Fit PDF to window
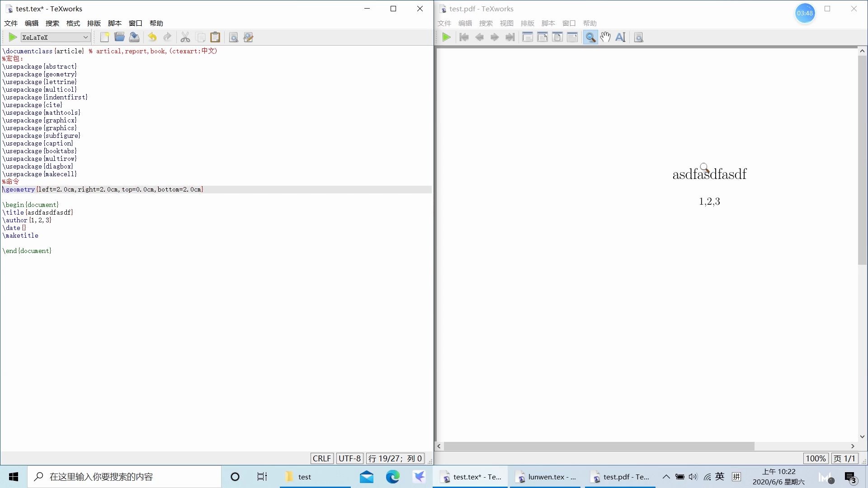 click(557, 38)
